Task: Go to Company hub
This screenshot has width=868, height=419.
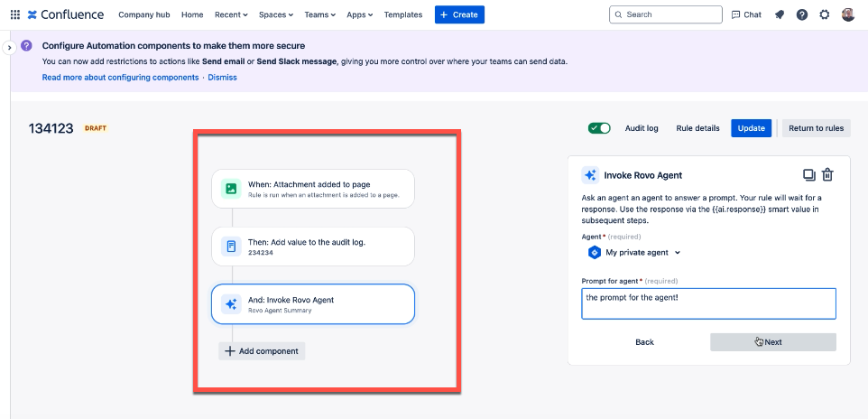Action: (x=144, y=14)
